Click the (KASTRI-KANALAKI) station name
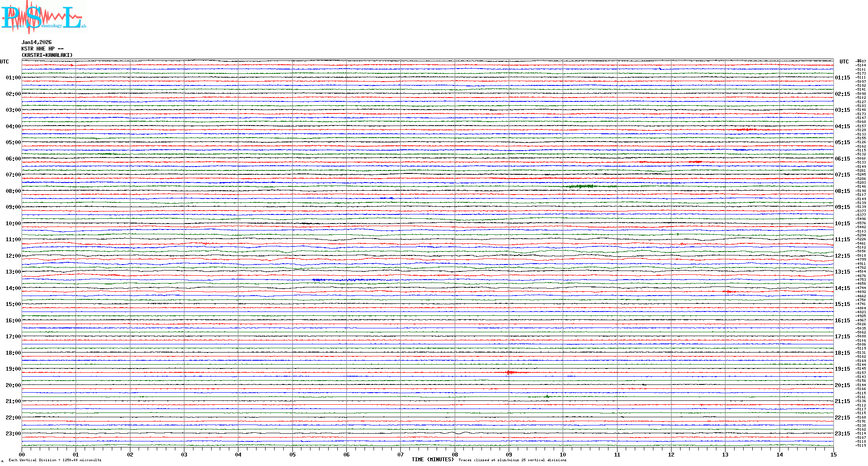The height and width of the screenshot is (466, 868). pyautogui.click(x=47, y=55)
